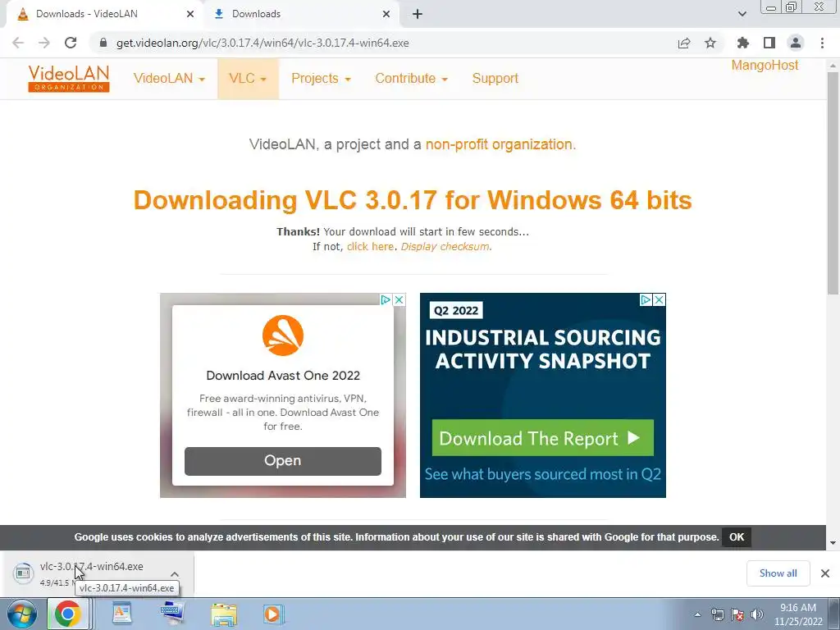Click the MangoHost sponsor link
The width and height of the screenshot is (840, 630).
click(x=765, y=66)
